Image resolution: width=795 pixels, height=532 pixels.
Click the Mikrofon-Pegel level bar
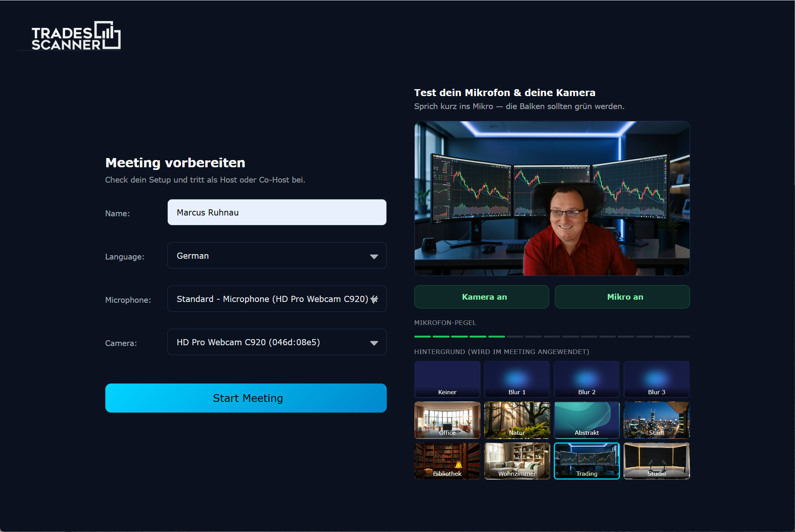pos(552,336)
